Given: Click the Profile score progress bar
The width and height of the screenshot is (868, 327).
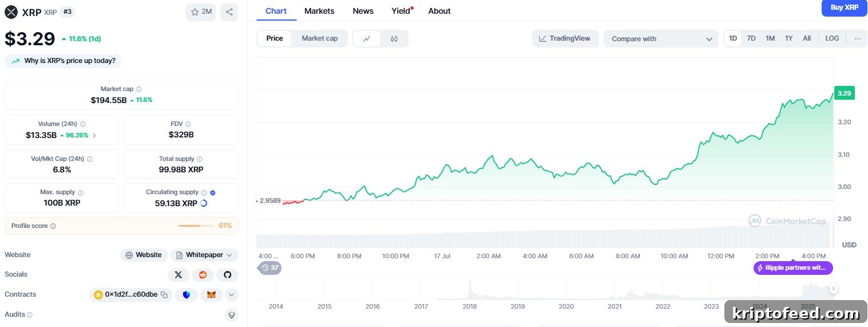Looking at the screenshot, I should coord(197,226).
